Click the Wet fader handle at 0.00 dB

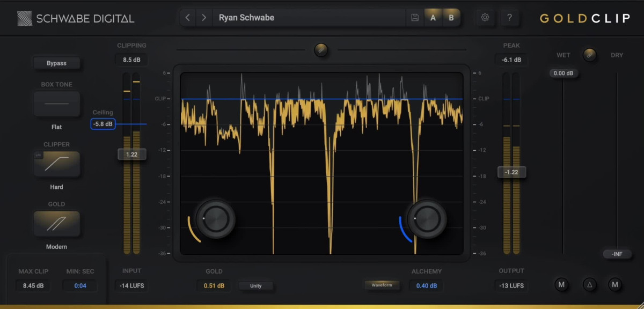pos(563,73)
